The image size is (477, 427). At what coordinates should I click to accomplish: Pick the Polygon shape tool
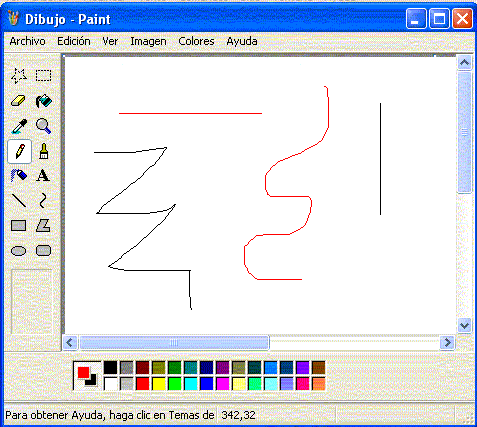point(43,226)
